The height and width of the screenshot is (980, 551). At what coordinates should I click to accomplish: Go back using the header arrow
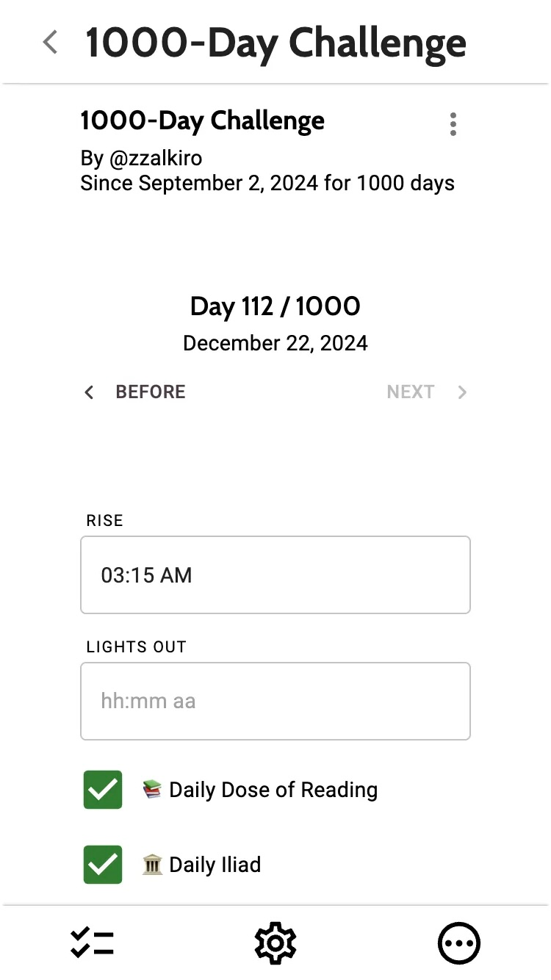(50, 43)
